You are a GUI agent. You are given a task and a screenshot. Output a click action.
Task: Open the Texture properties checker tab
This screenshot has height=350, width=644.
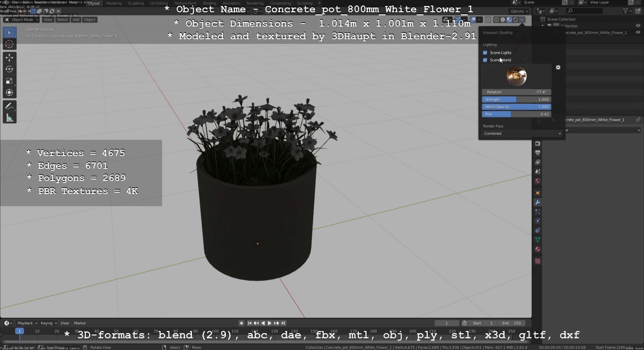538,261
